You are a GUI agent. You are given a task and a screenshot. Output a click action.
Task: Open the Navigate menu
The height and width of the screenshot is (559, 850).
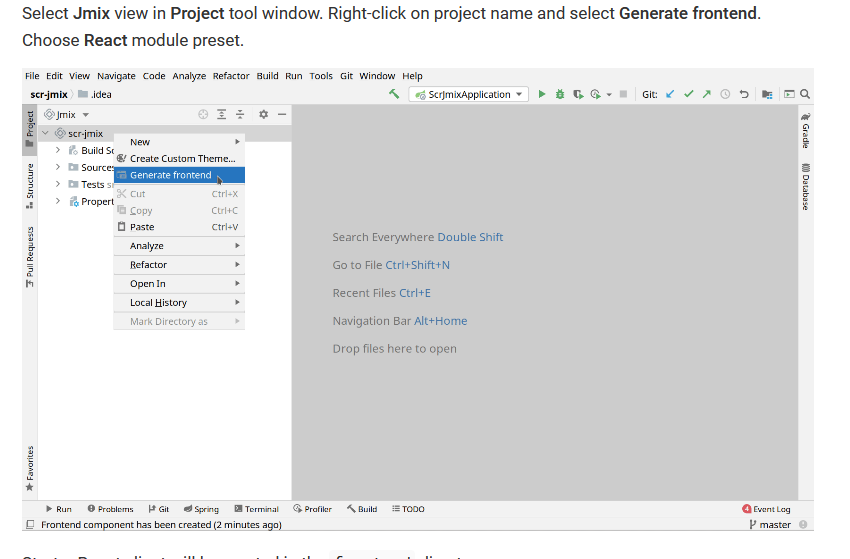point(116,76)
